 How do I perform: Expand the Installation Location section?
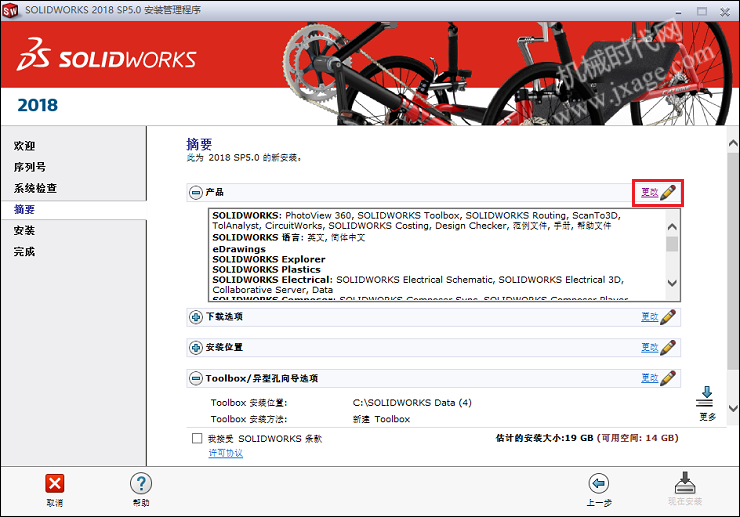click(x=196, y=347)
